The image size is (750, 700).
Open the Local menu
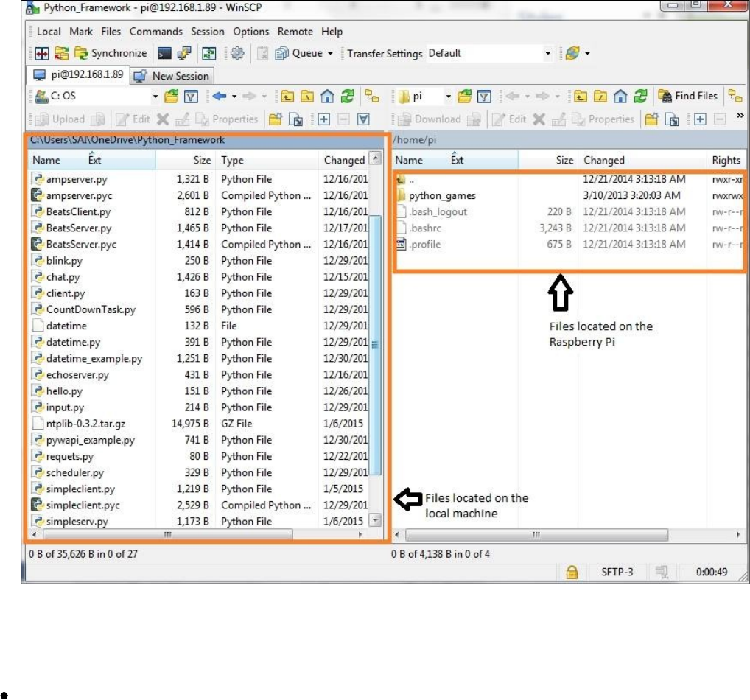pos(49,32)
